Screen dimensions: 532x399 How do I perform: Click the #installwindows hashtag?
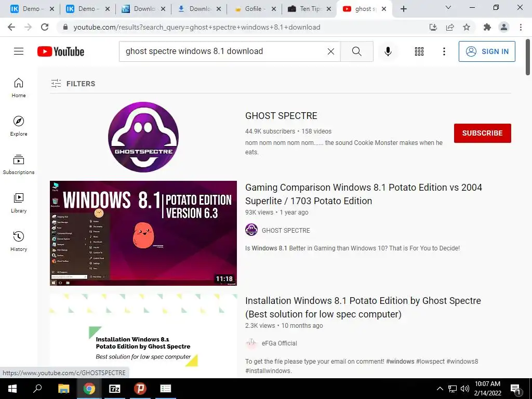tap(268, 371)
